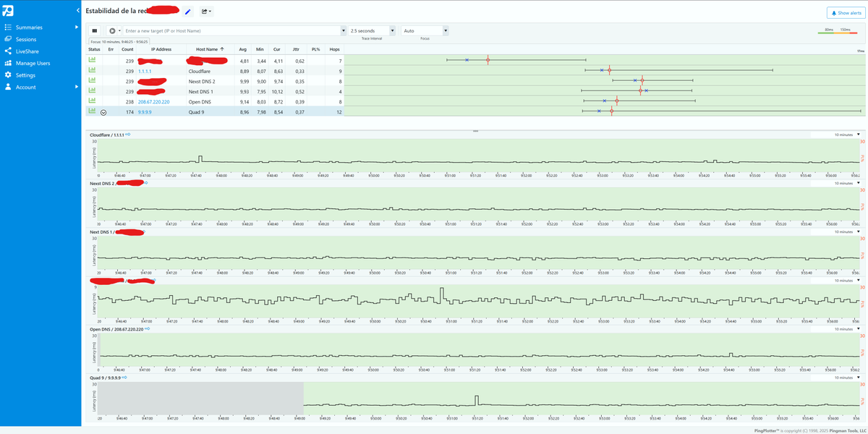Collapse the sidebar with the left chevron
Viewport: 868px width, 434px height.
(77, 10)
